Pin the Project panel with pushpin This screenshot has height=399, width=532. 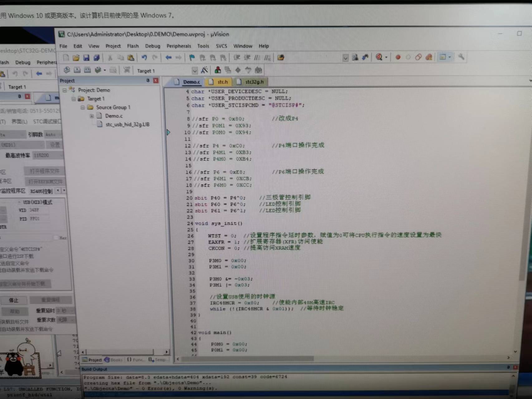[148, 80]
